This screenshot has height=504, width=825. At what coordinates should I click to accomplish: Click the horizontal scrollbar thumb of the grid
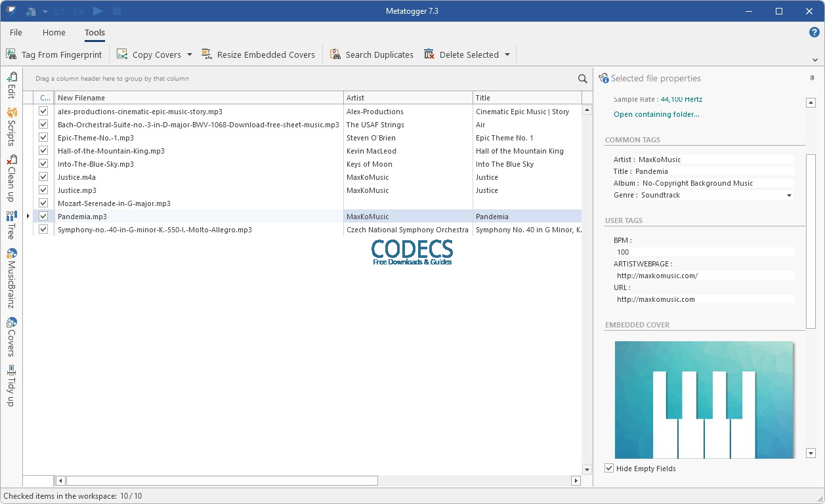[222, 480]
